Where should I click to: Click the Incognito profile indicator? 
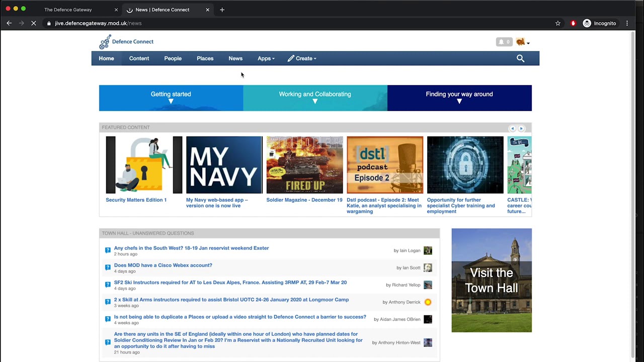click(599, 23)
